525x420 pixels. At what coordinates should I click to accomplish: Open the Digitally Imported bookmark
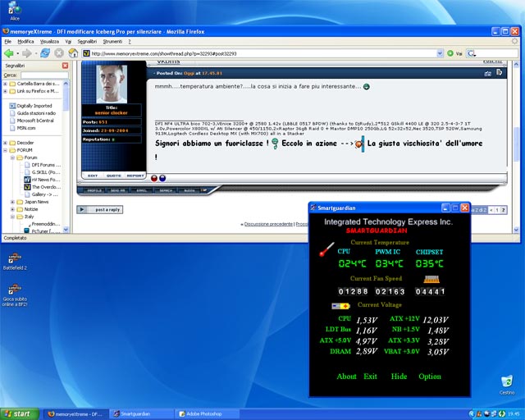coord(31,106)
